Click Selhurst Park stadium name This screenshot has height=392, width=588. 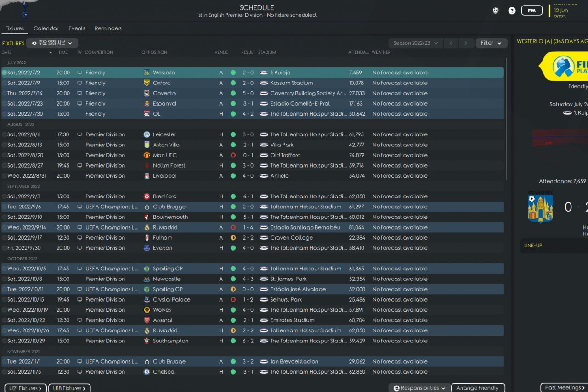286,300
